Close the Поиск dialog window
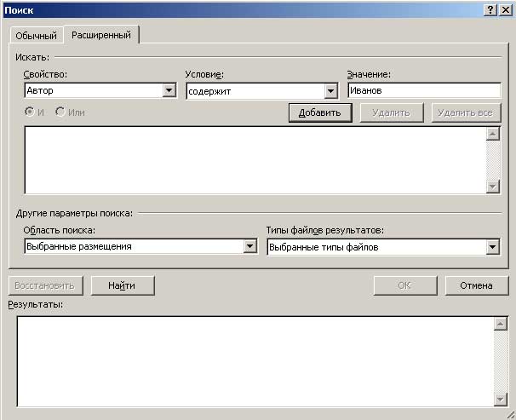516x420 pixels. pos(505,9)
